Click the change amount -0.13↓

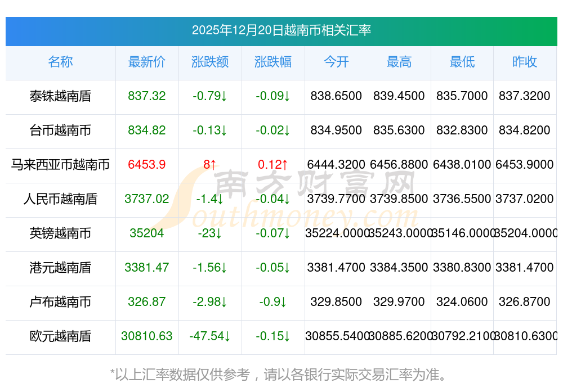(x=209, y=130)
